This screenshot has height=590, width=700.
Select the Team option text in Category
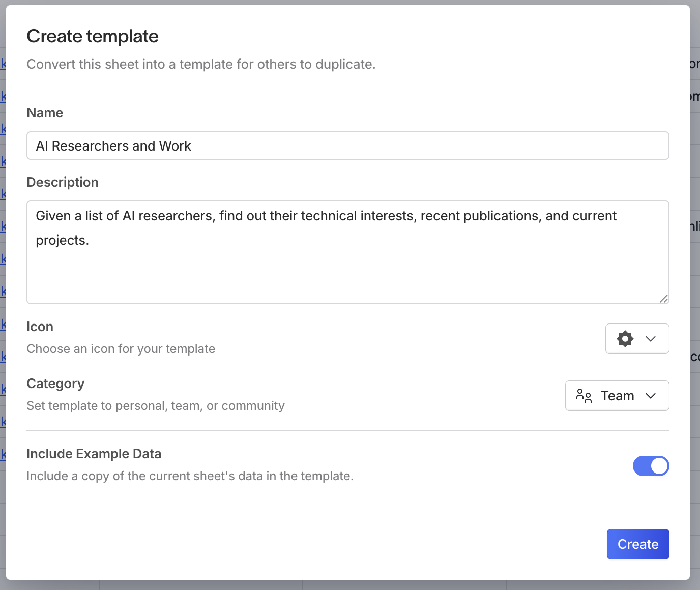617,396
